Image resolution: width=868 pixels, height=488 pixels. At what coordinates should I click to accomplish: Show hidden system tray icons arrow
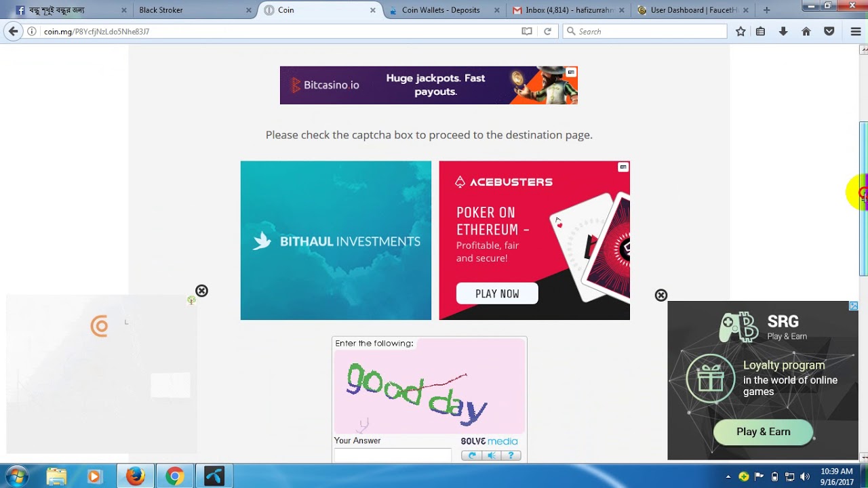tap(728, 476)
